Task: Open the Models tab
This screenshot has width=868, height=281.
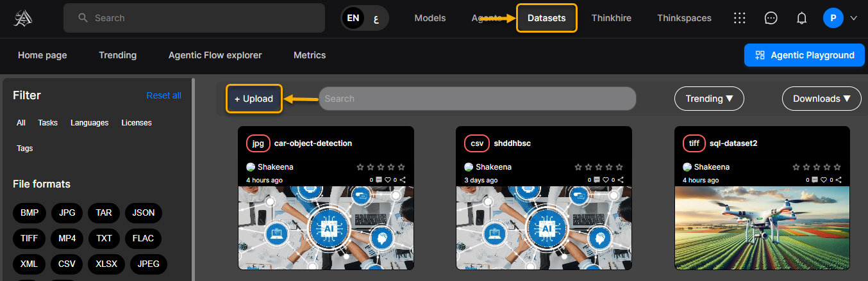Action: [430, 18]
